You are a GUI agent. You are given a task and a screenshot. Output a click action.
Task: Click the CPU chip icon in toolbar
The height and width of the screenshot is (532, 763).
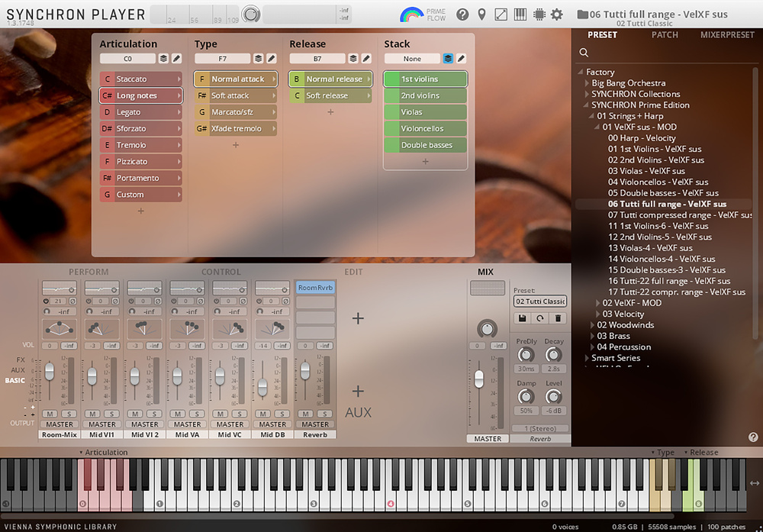[539, 15]
